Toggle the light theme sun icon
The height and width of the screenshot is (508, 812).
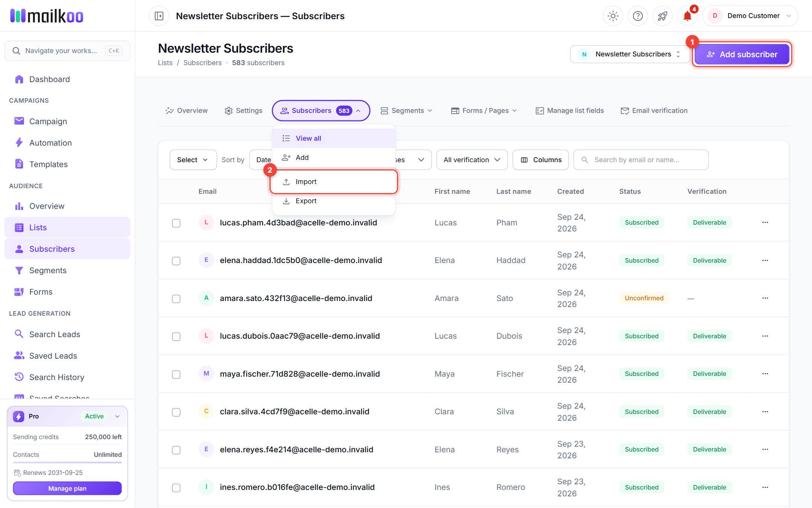coord(613,16)
